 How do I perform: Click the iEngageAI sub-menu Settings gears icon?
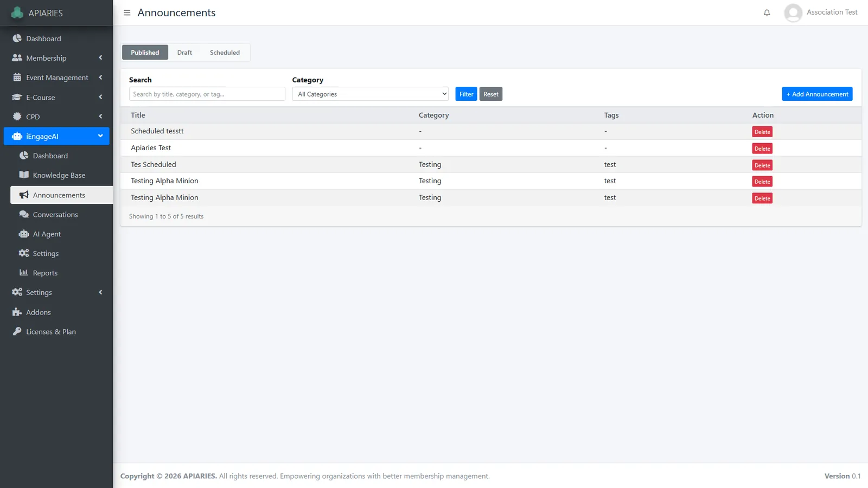(24, 253)
